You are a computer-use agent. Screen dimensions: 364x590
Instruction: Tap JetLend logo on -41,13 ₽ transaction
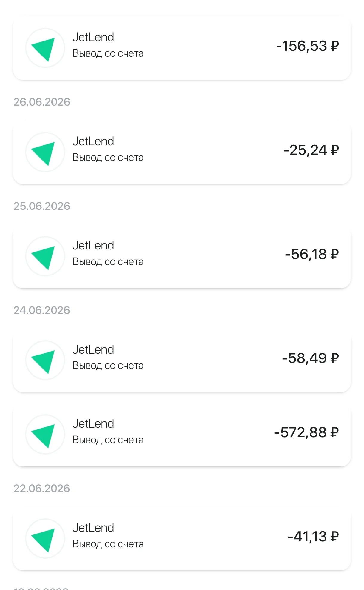coord(45,539)
